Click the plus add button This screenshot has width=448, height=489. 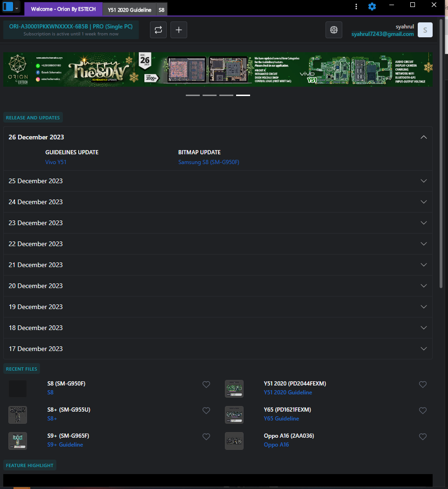pos(179,30)
